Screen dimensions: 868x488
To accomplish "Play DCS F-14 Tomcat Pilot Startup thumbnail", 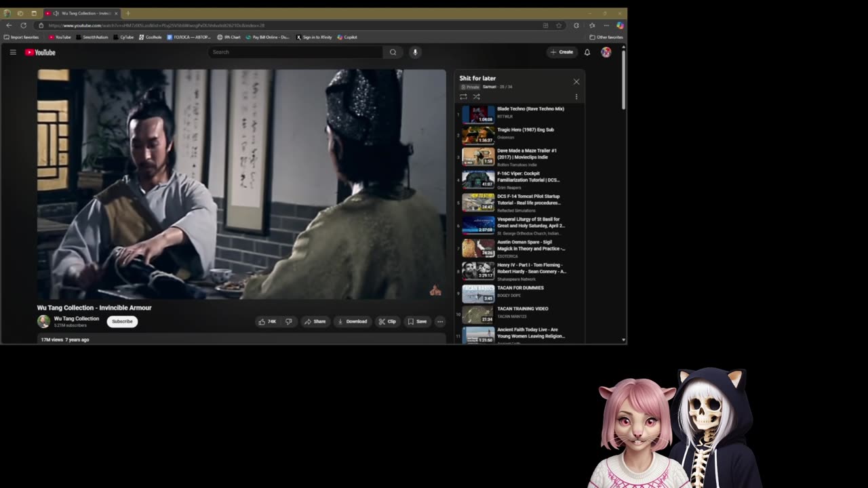I will coord(478,202).
